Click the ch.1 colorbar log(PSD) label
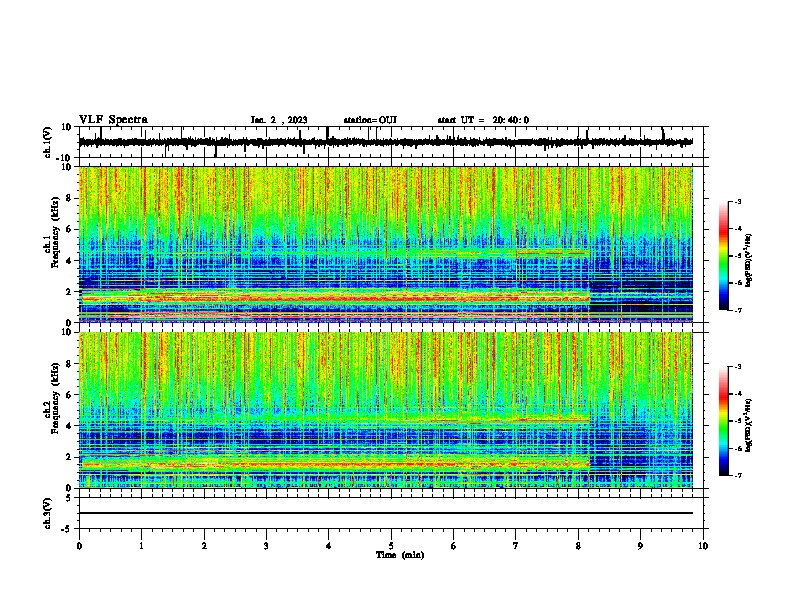 [x=749, y=260]
